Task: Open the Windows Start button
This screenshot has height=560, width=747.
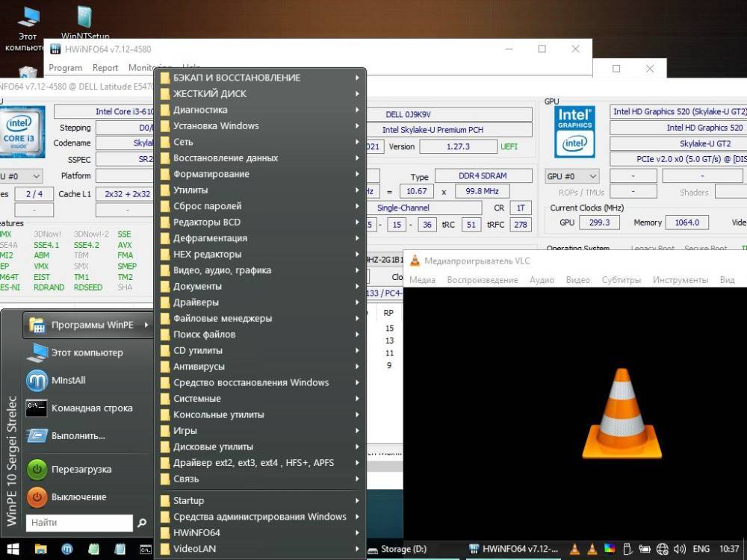Action: click(13, 549)
